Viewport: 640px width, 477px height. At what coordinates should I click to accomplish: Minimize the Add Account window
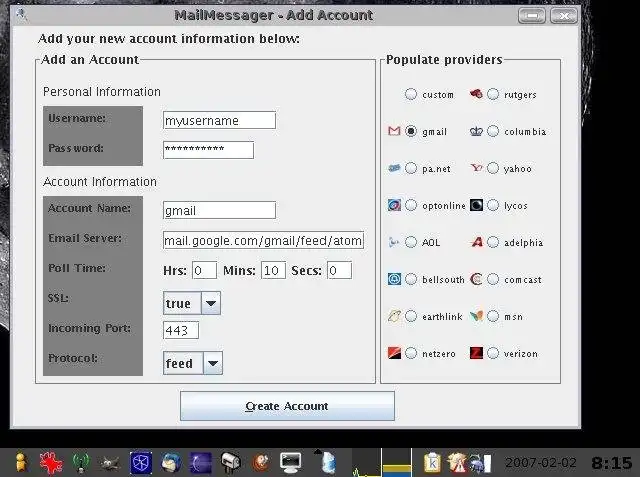point(532,16)
